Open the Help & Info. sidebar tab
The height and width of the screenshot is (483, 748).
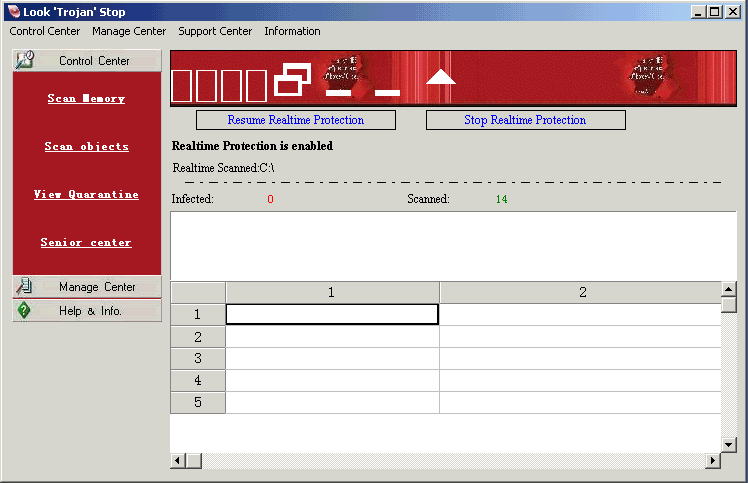tap(87, 311)
